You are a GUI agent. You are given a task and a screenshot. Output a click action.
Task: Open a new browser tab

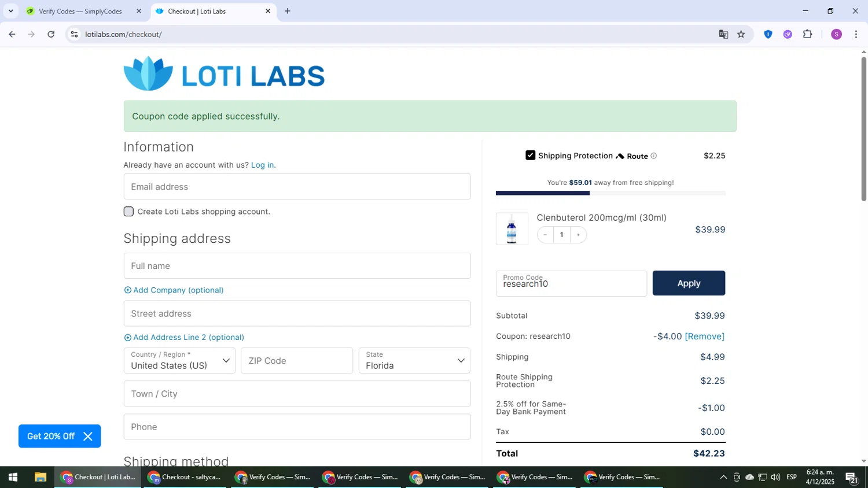click(288, 11)
